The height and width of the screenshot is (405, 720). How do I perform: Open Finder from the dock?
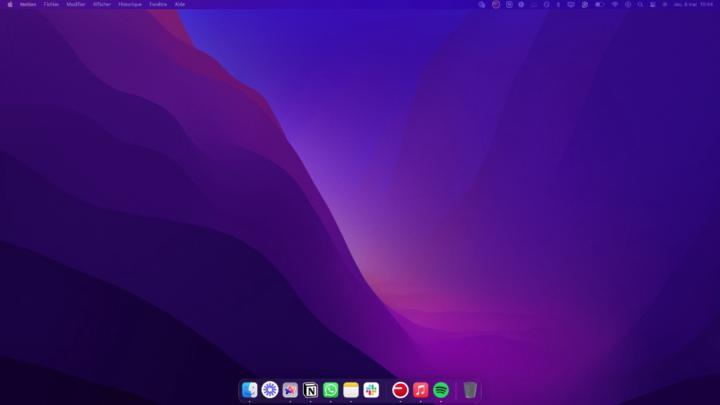[x=249, y=390]
